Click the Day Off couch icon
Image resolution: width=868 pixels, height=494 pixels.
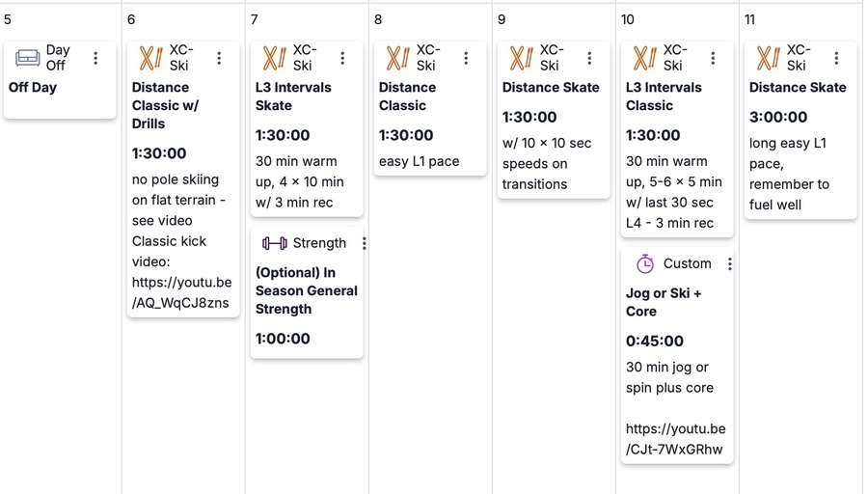pos(27,58)
